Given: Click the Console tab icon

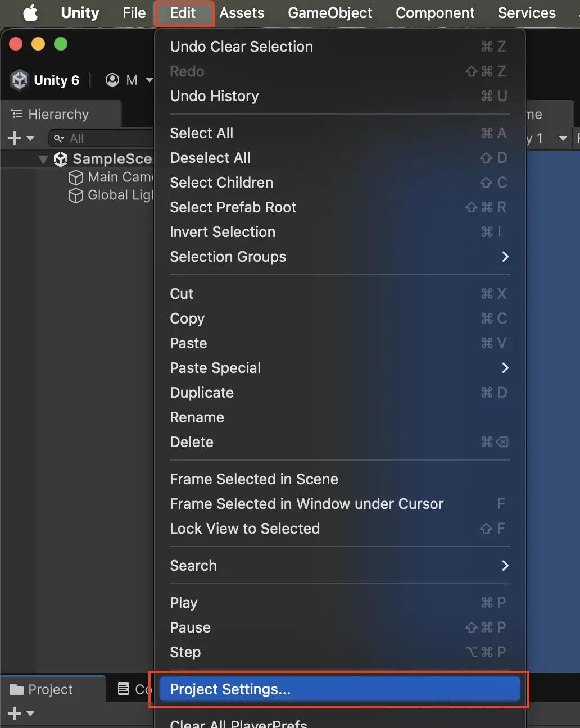Looking at the screenshot, I should 124,689.
